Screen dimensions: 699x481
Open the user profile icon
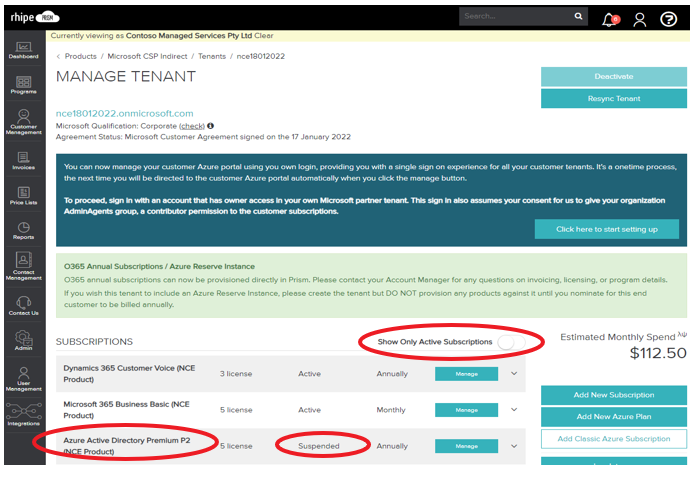click(640, 19)
